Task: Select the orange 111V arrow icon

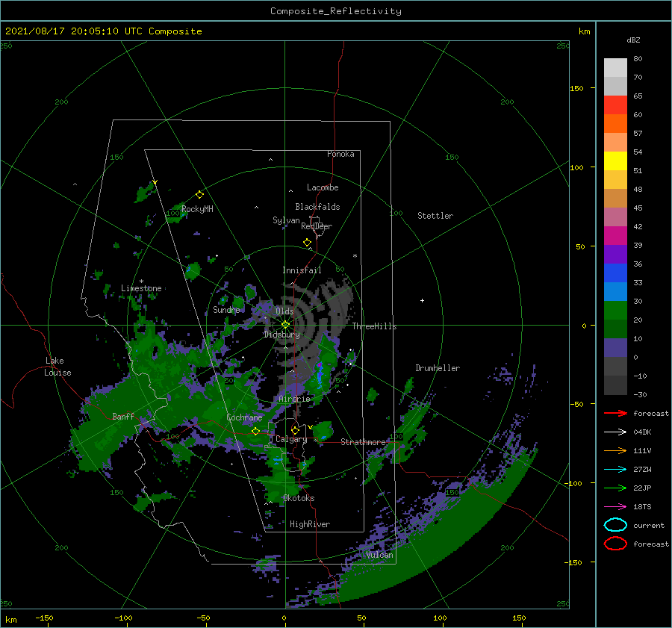Action: pos(615,450)
